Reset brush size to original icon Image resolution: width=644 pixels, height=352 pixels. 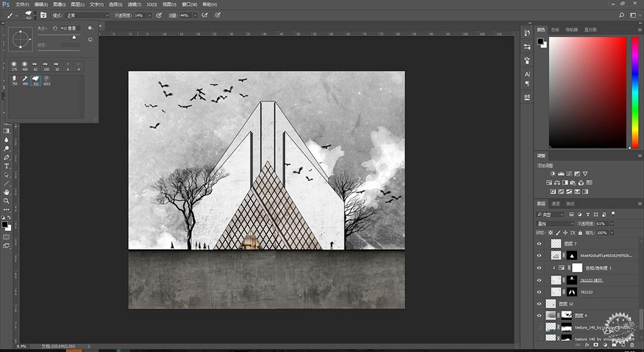[x=55, y=28]
